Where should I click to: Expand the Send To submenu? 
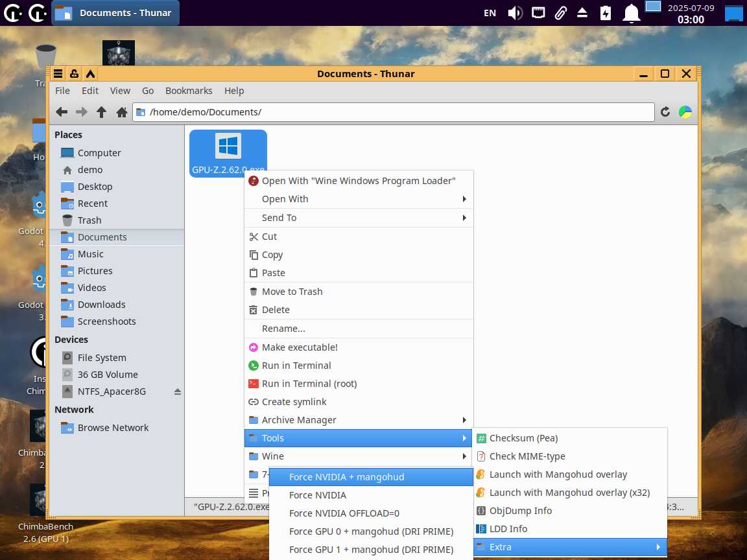click(358, 218)
